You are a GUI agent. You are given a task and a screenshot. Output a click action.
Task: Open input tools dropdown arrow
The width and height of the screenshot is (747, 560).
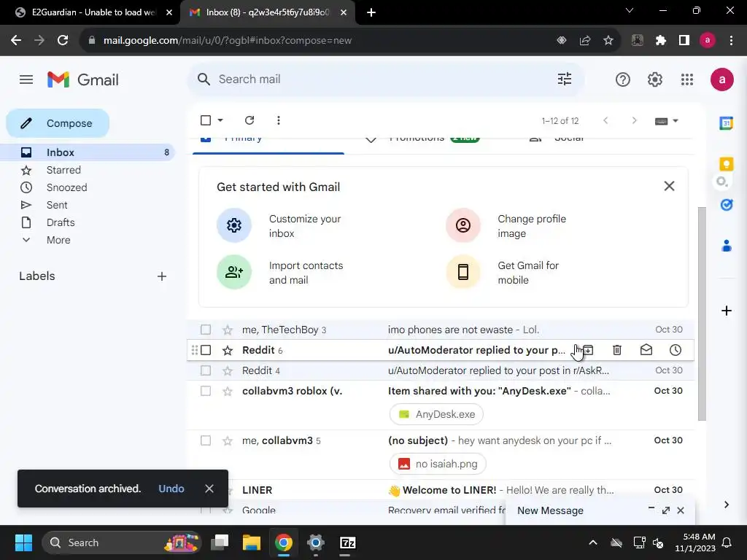[675, 121]
